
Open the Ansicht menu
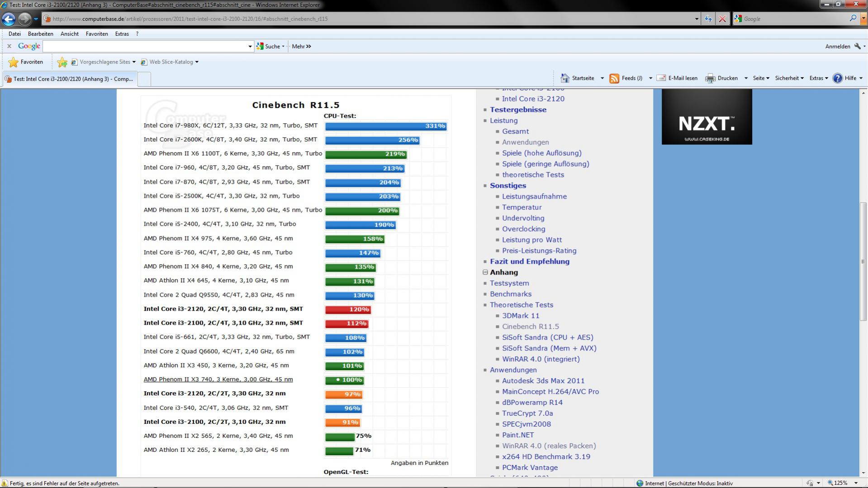pos(70,34)
